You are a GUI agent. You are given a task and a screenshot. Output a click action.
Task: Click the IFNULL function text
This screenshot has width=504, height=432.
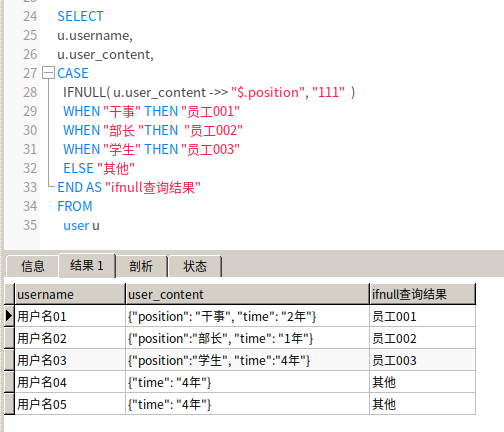click(84, 92)
